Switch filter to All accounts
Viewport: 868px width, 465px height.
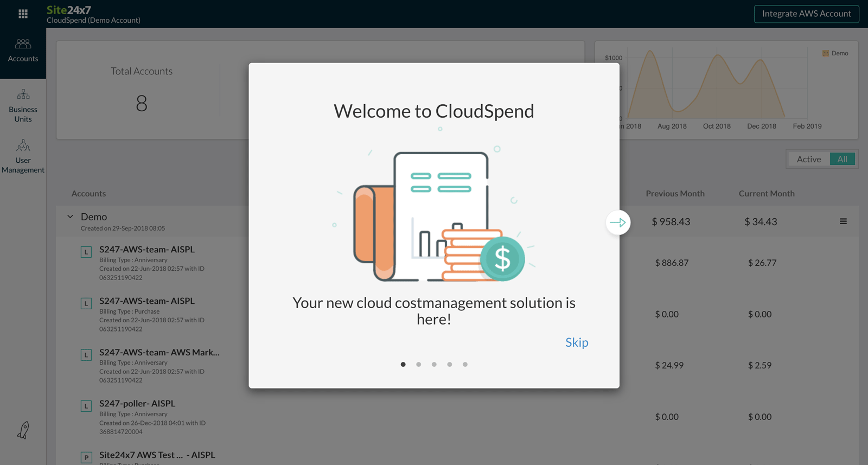(842, 159)
